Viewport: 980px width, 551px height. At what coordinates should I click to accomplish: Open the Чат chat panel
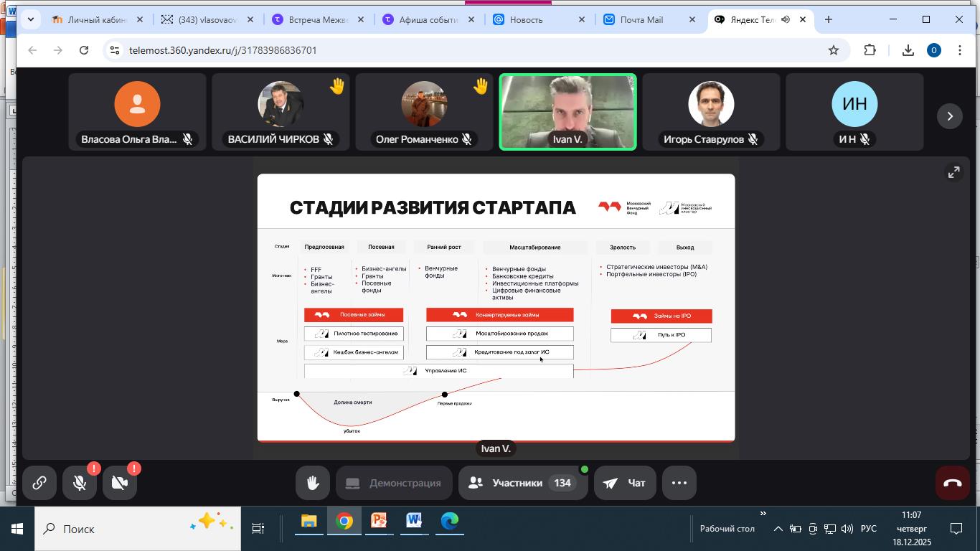(624, 483)
